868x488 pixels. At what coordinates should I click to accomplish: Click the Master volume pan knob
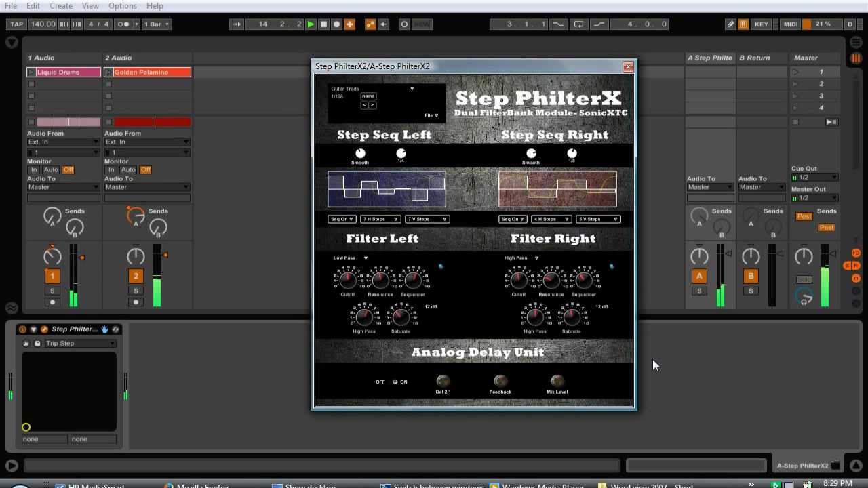click(x=804, y=256)
